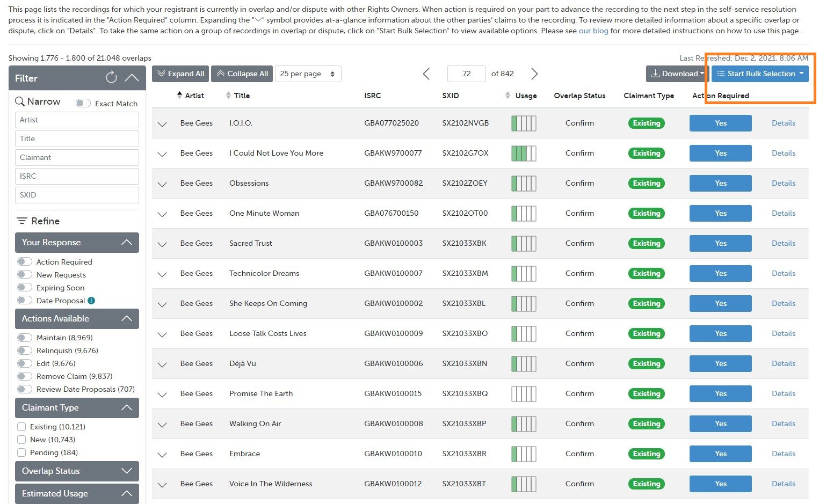The image size is (819, 504).
Task: Enable the Date Proposal filter switch
Action: [x=25, y=300]
